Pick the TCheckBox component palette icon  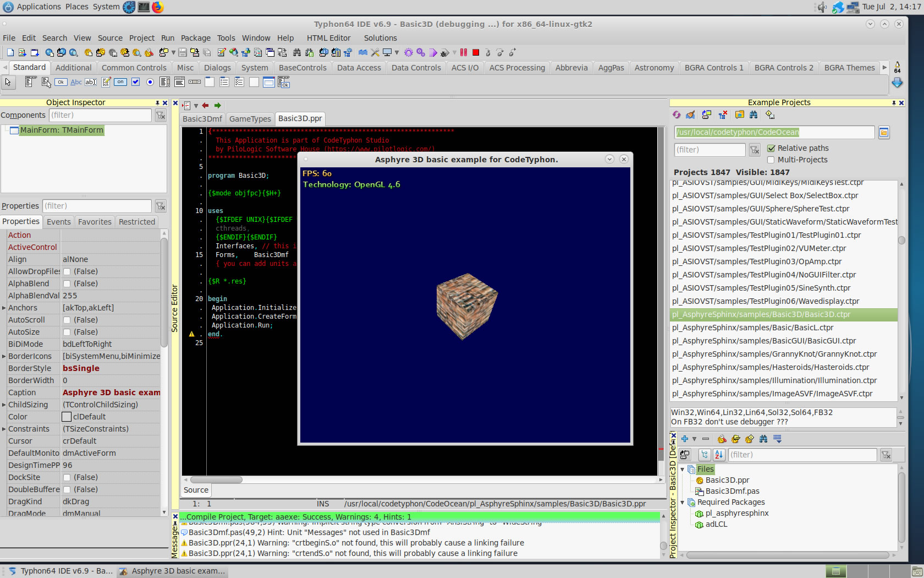point(135,82)
